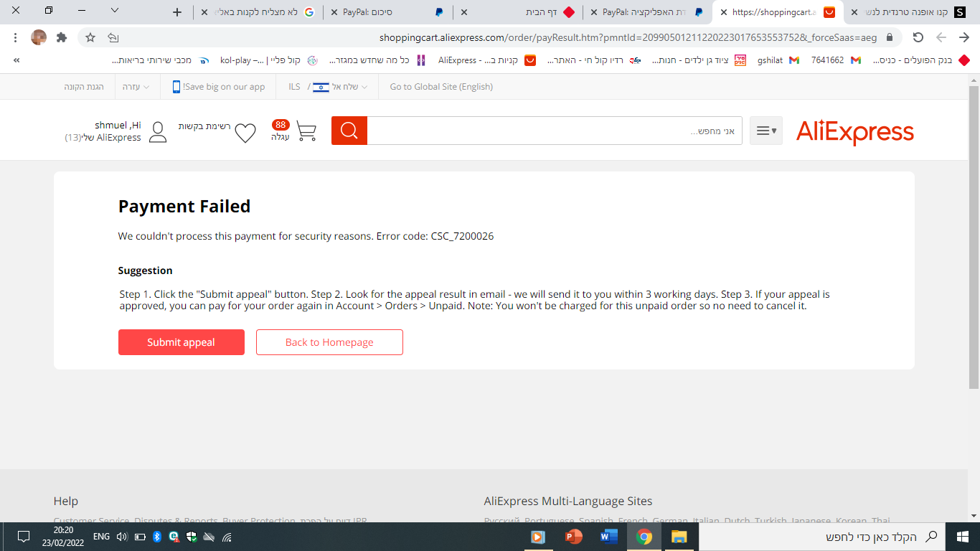Open File Explorer from the taskbar
Image resolution: width=980 pixels, height=551 pixels.
679,537
